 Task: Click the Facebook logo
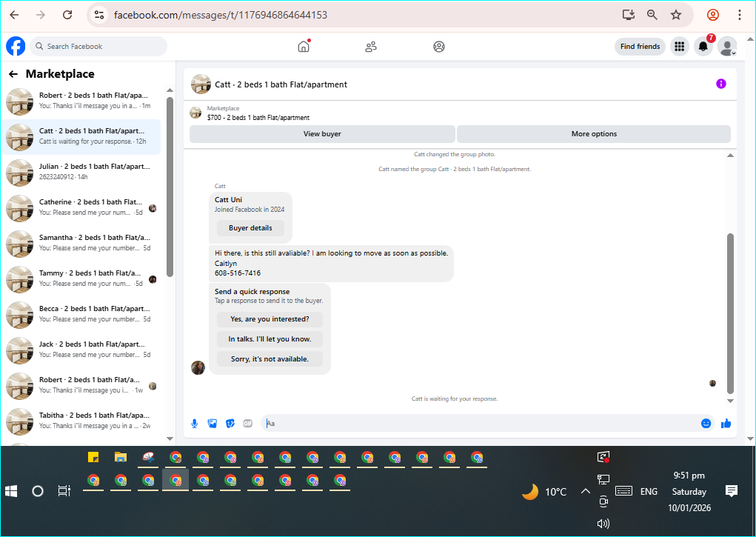[x=16, y=47]
